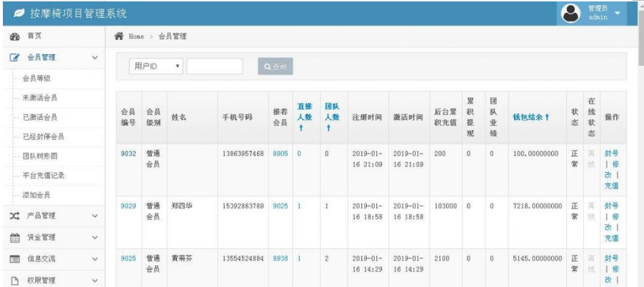Sort by 团队人数 column header
This screenshot has height=287, width=644.
332,117
